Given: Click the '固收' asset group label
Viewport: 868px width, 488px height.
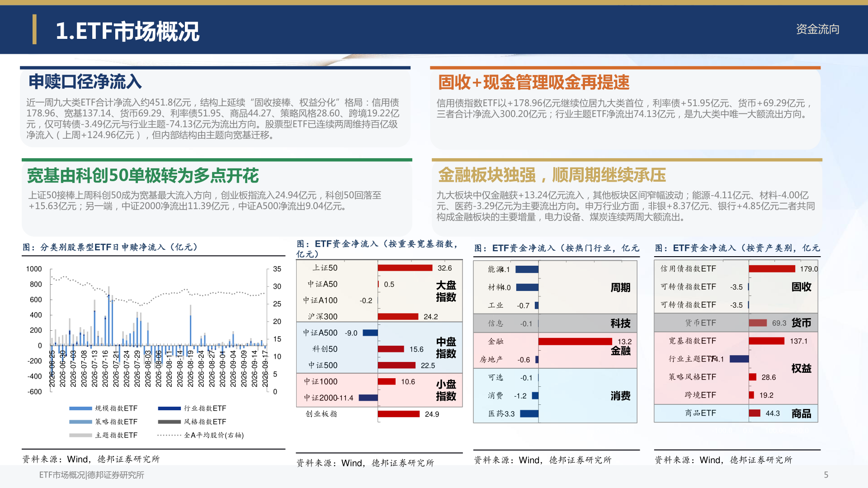Looking at the screenshot, I should tap(801, 287).
